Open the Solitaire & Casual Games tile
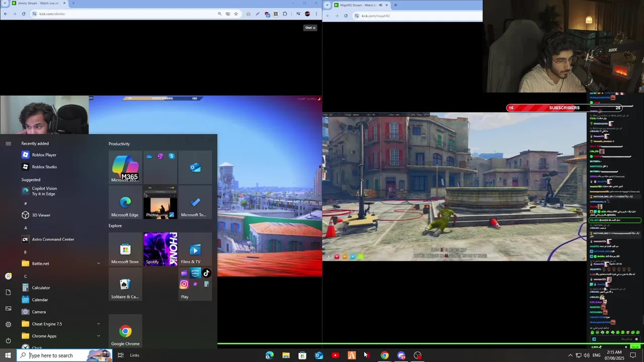Viewport: 644px width, 362px height. click(125, 285)
